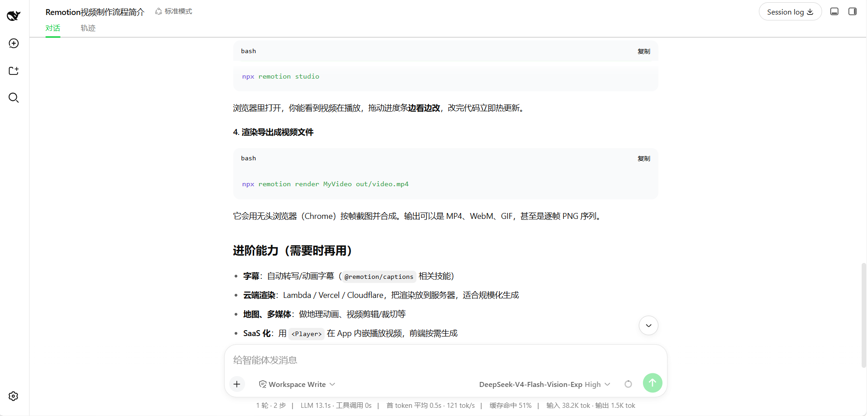The height and width of the screenshot is (416, 868).
Task: Click the LLM 13.1s status entry
Action: click(x=336, y=406)
